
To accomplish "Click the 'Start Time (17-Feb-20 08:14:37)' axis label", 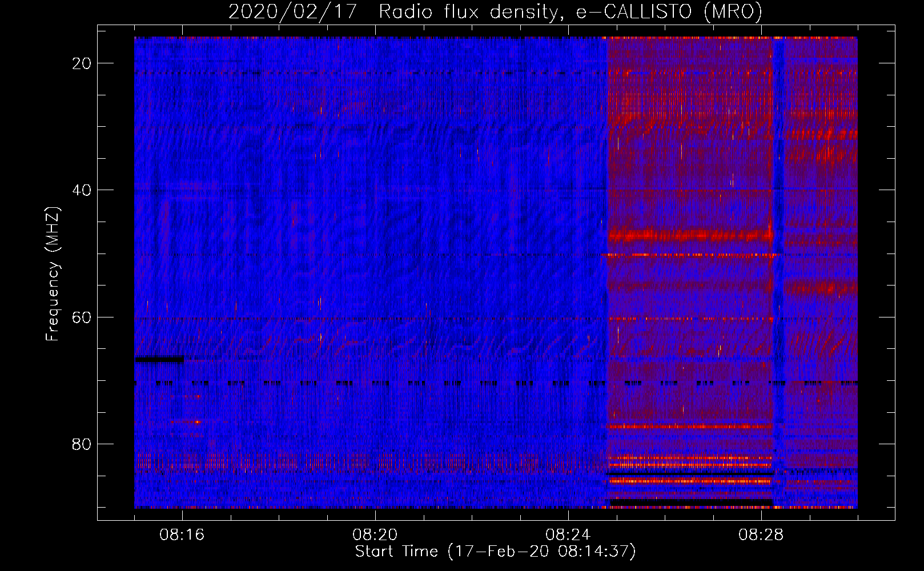I will tap(495, 552).
